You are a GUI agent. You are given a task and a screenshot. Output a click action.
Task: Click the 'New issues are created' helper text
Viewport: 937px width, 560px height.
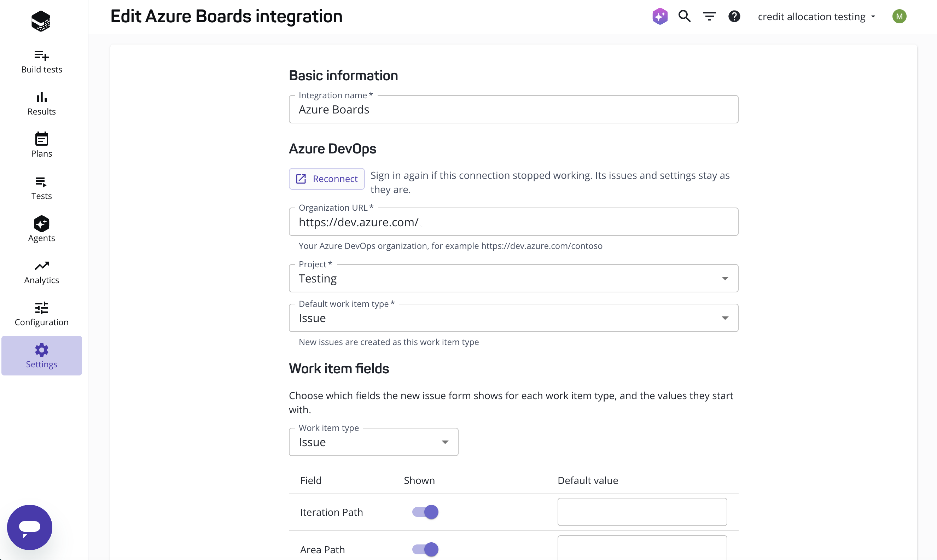389,342
